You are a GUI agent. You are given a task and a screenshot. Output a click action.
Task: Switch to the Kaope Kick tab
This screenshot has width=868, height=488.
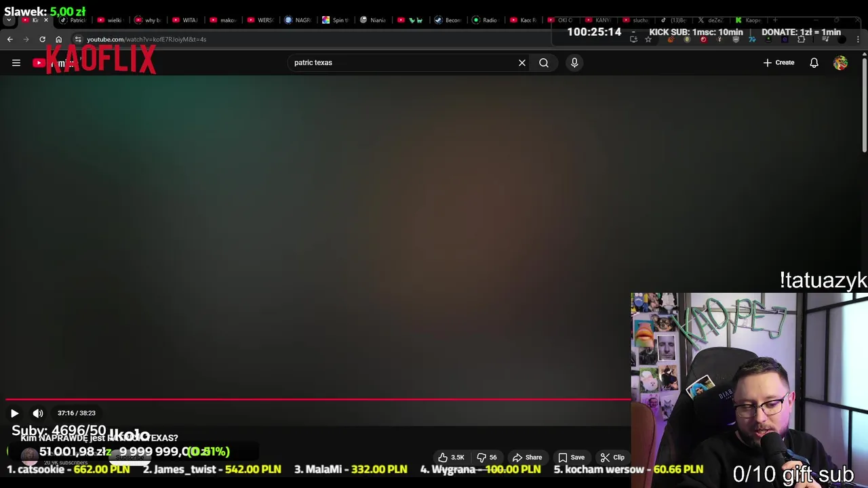tap(748, 20)
